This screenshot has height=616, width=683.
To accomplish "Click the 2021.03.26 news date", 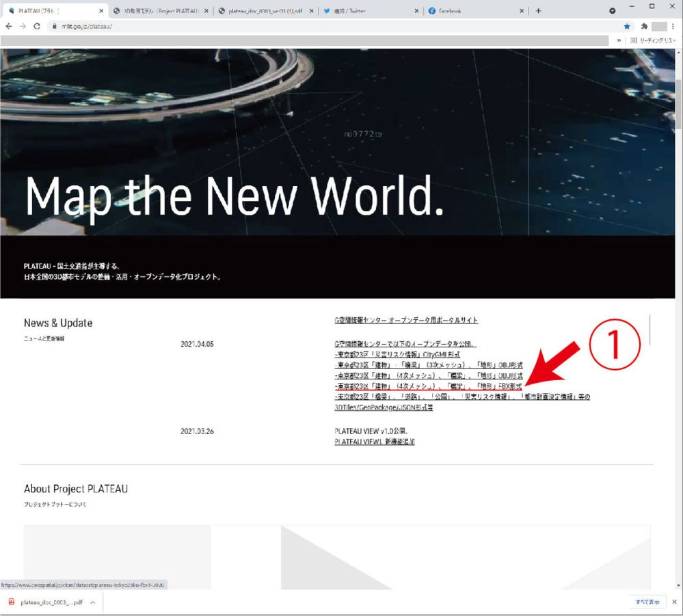I will (197, 431).
